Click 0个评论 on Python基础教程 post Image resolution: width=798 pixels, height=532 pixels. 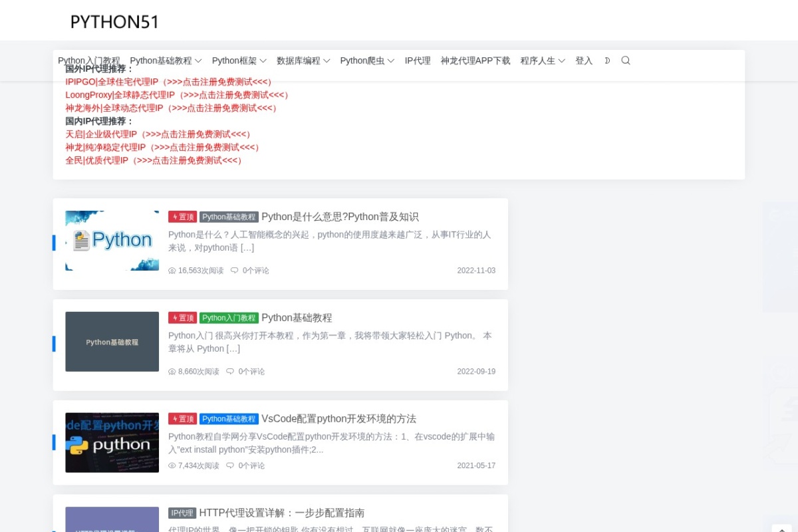click(x=251, y=372)
